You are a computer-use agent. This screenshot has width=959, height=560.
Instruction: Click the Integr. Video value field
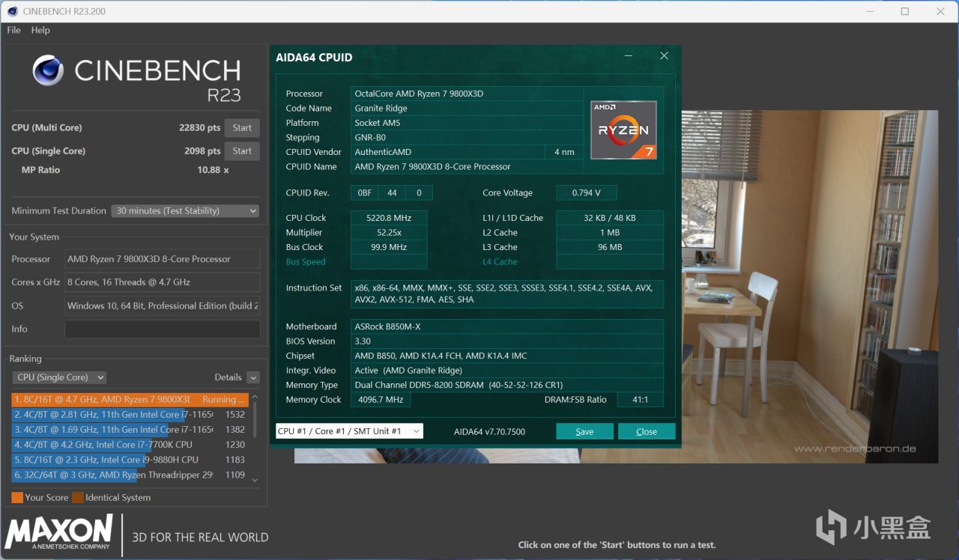tap(507, 371)
